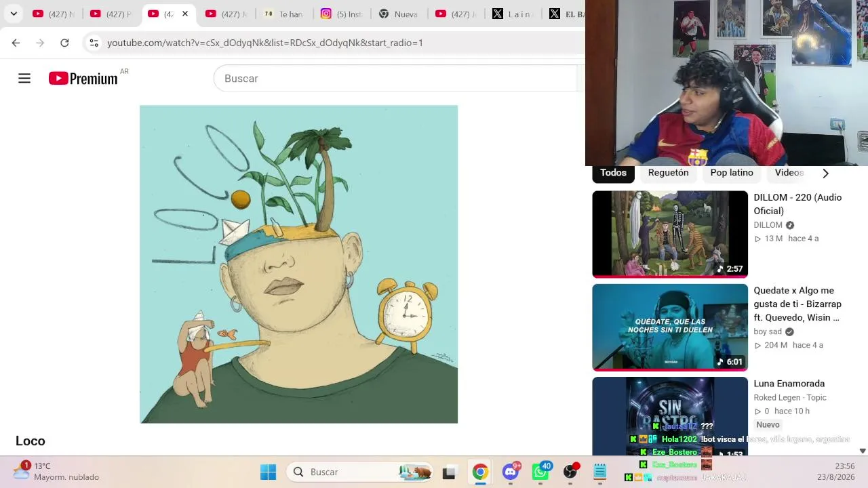
Task: Click the "Loco" video title text
Action: (x=31, y=441)
